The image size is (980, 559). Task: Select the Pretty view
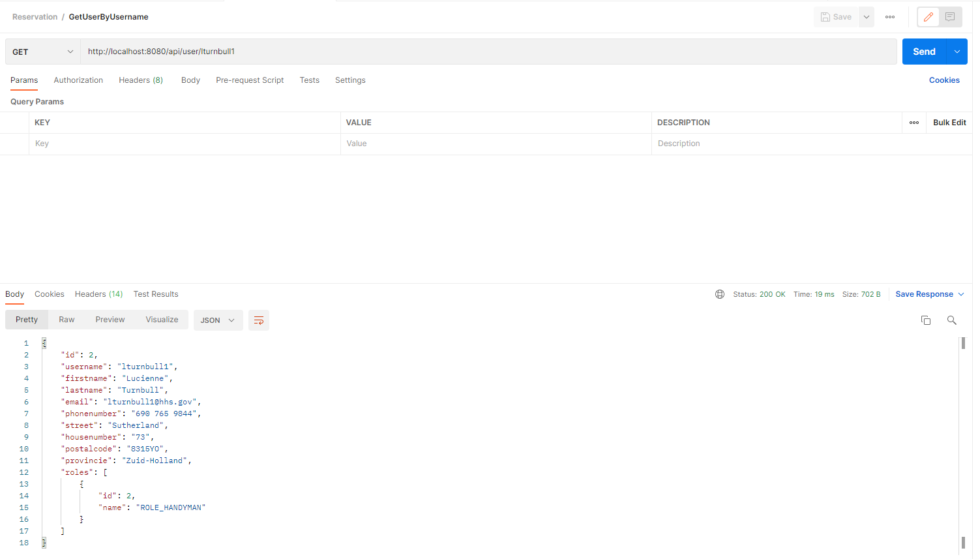(x=27, y=320)
